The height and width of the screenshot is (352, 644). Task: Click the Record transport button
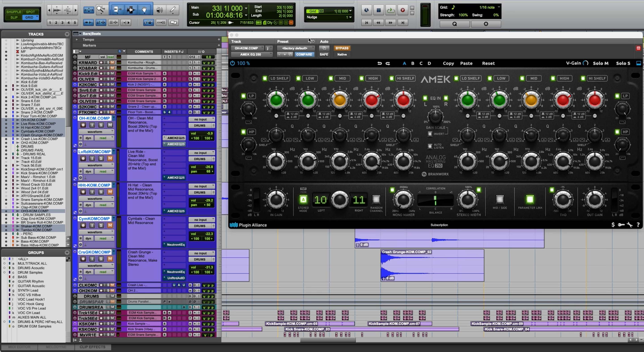pyautogui.click(x=403, y=10)
